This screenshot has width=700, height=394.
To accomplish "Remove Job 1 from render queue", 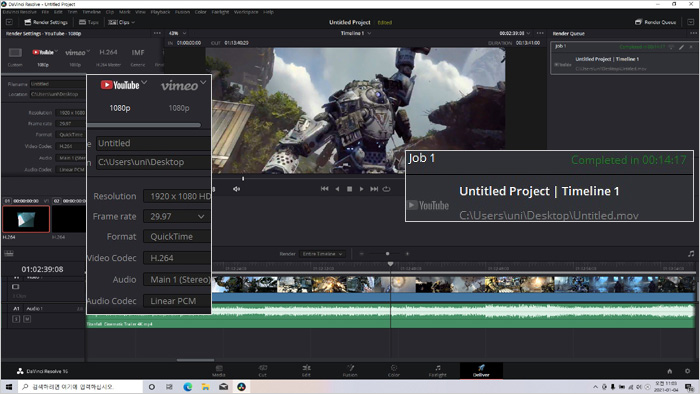I will point(691,47).
